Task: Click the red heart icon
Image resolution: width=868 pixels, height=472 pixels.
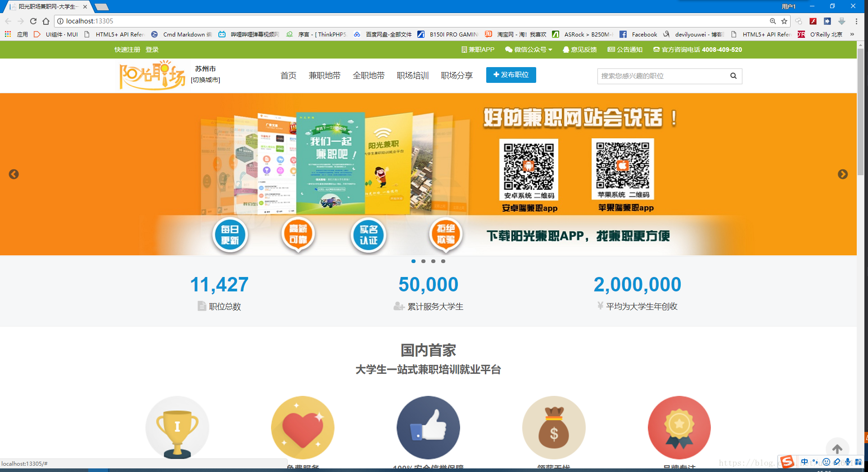Action: click(303, 427)
